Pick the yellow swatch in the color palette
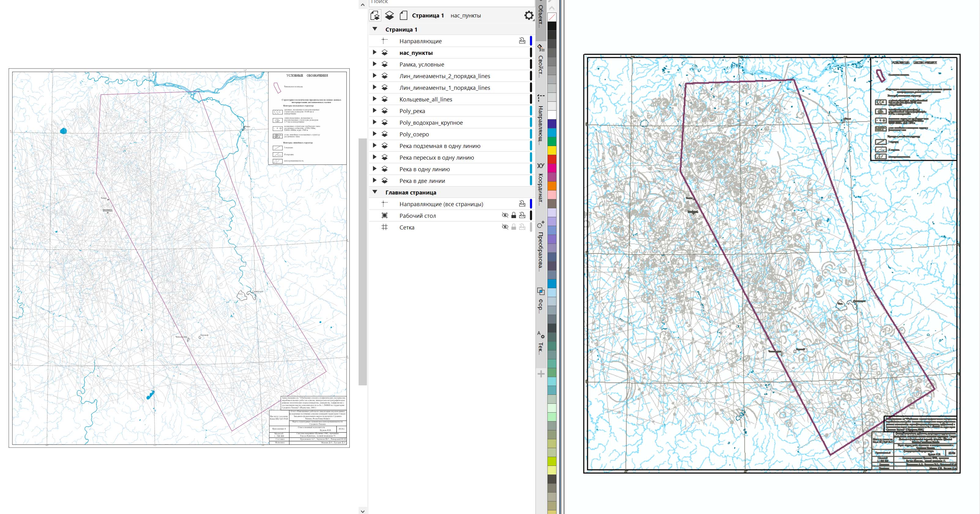Screen dimensions: 980x514 point(552,150)
